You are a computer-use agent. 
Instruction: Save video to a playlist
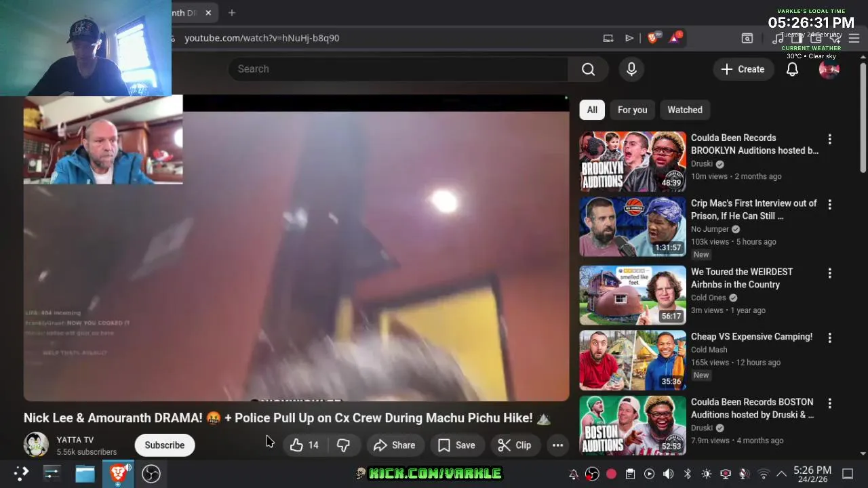456,445
